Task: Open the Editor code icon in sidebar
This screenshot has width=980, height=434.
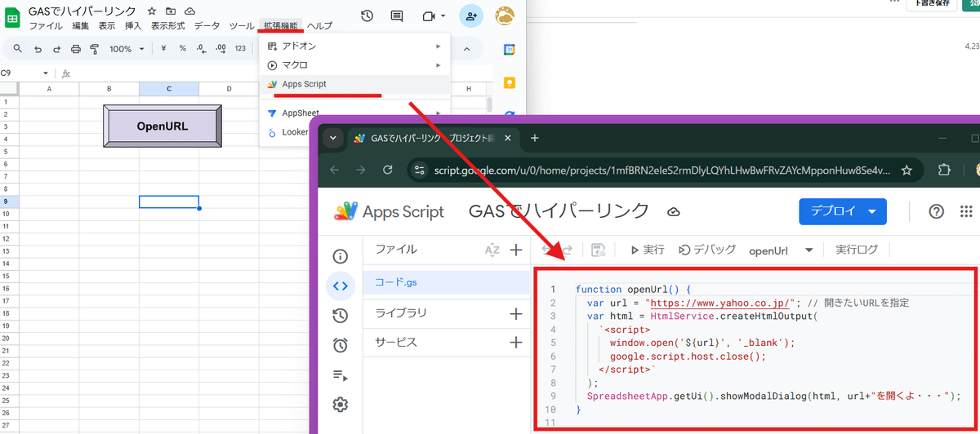Action: [x=341, y=286]
